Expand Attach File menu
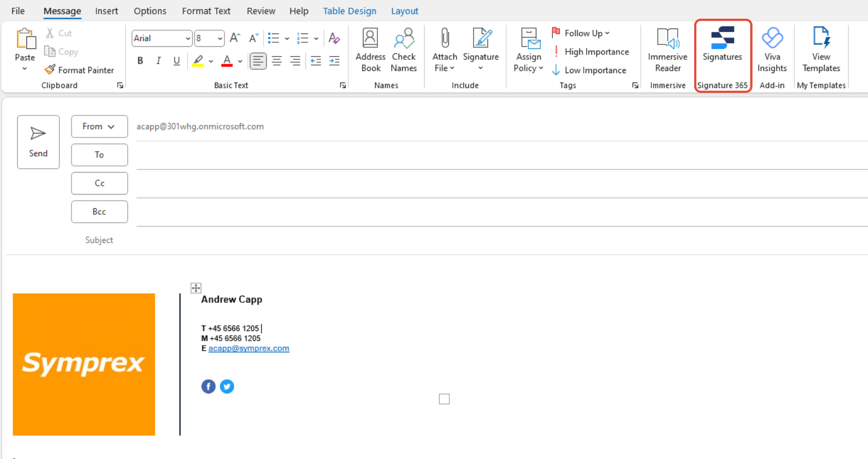Viewport: 868px width, 459px height. [445, 63]
